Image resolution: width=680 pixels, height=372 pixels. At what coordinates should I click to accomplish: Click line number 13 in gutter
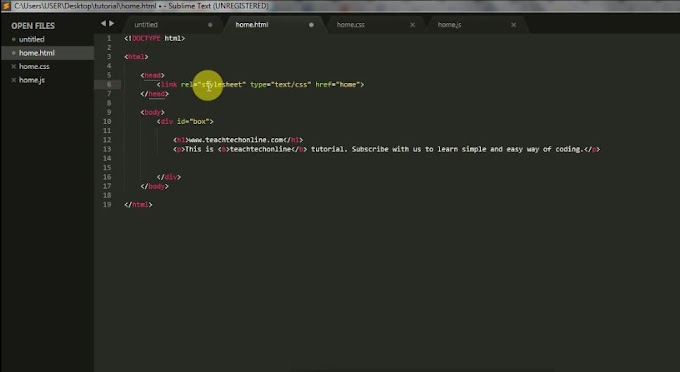(107, 149)
